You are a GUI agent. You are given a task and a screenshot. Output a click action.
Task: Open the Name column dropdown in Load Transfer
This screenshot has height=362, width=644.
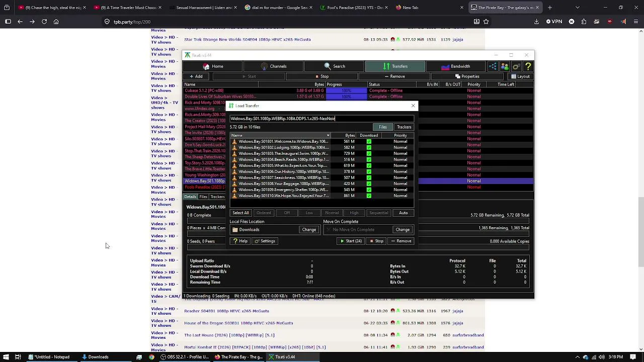coord(328,135)
